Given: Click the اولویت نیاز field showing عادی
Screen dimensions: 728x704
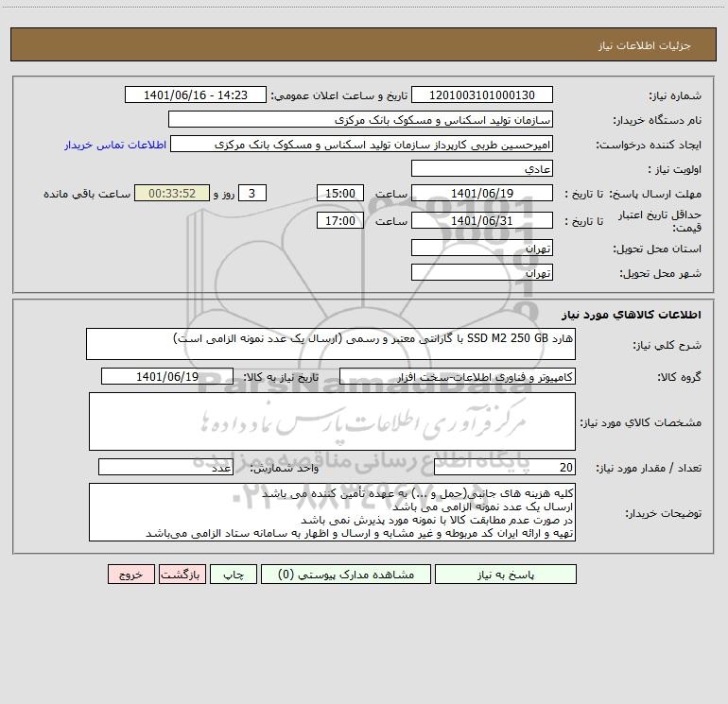Looking at the screenshot, I should (482, 168).
